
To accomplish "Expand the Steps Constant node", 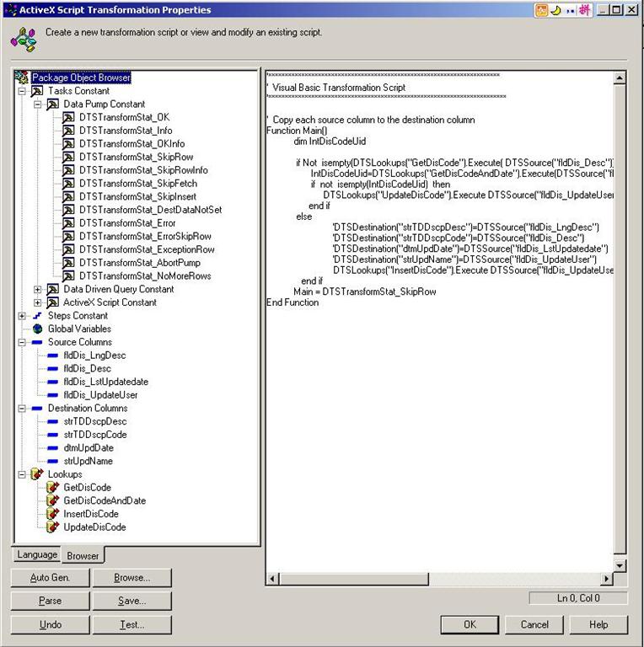I will pyautogui.click(x=22, y=316).
